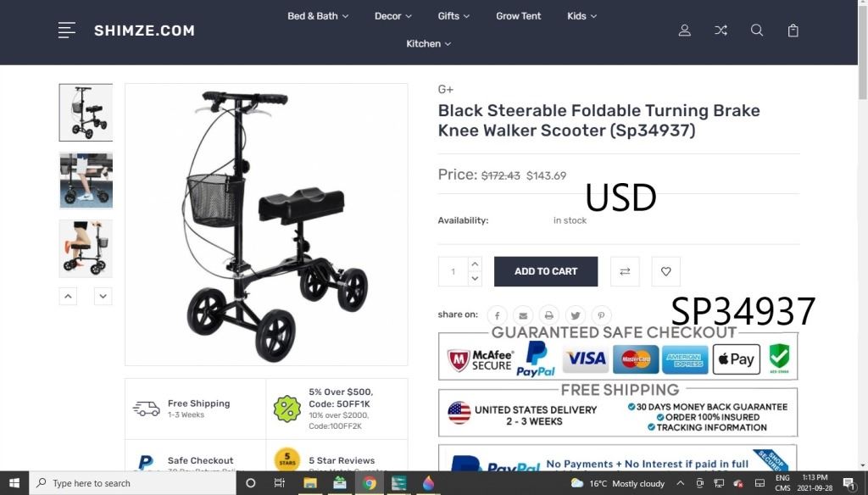Add product to wishlist with heart icon
The image size is (868, 495).
(666, 271)
